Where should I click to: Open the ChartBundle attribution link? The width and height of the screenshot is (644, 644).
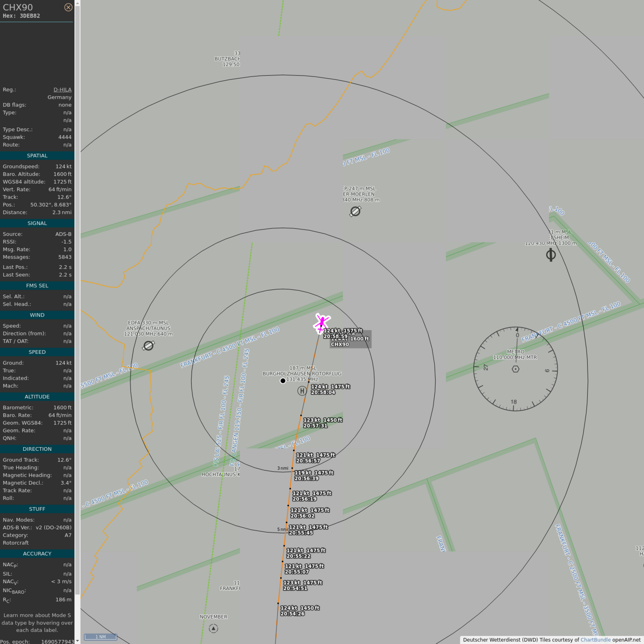pyautogui.click(x=595, y=640)
